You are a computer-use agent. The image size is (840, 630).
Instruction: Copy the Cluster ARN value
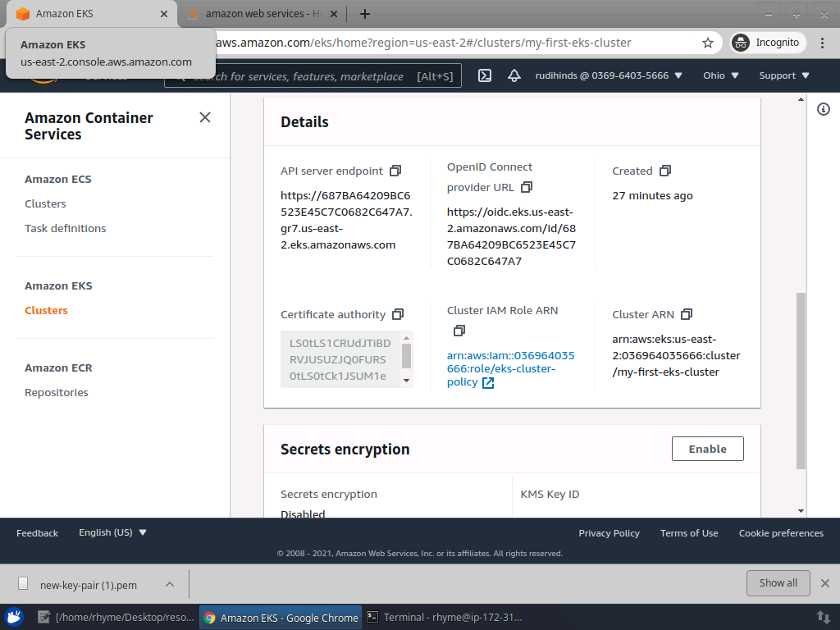(x=687, y=314)
